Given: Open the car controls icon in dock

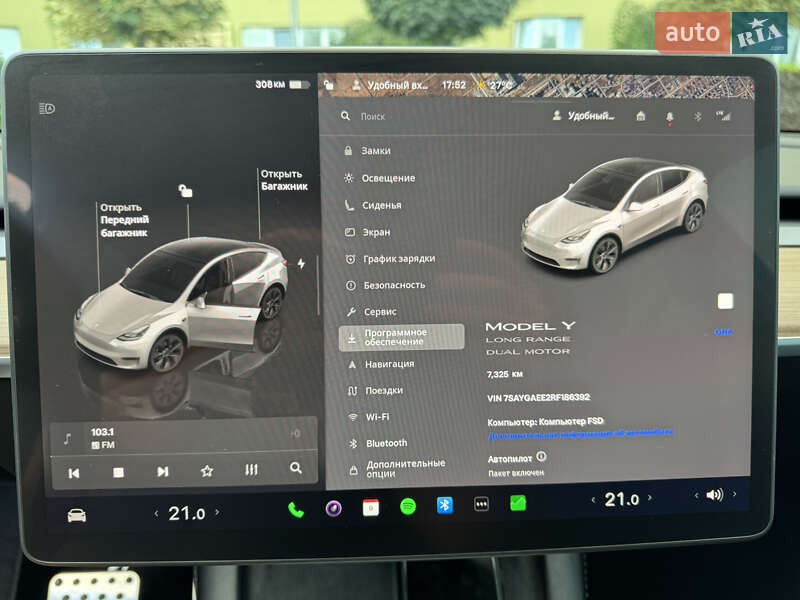Looking at the screenshot, I should [77, 515].
